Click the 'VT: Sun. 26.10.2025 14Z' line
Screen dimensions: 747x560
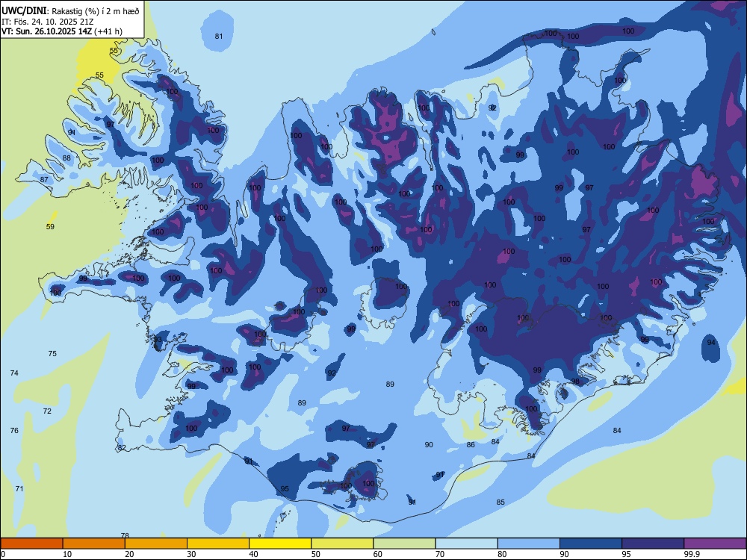[x=47, y=31]
